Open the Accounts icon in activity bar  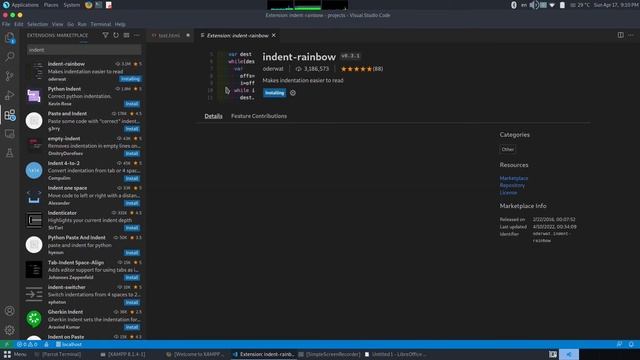coord(10,311)
